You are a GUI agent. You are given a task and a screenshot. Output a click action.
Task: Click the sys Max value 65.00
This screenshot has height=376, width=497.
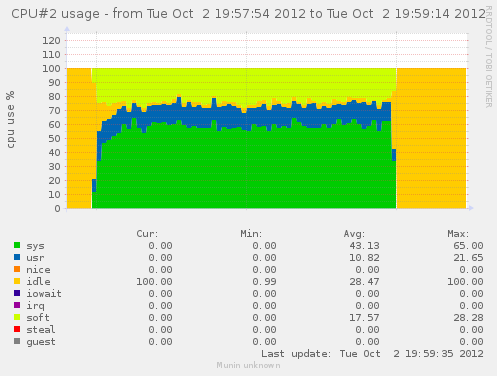(468, 246)
